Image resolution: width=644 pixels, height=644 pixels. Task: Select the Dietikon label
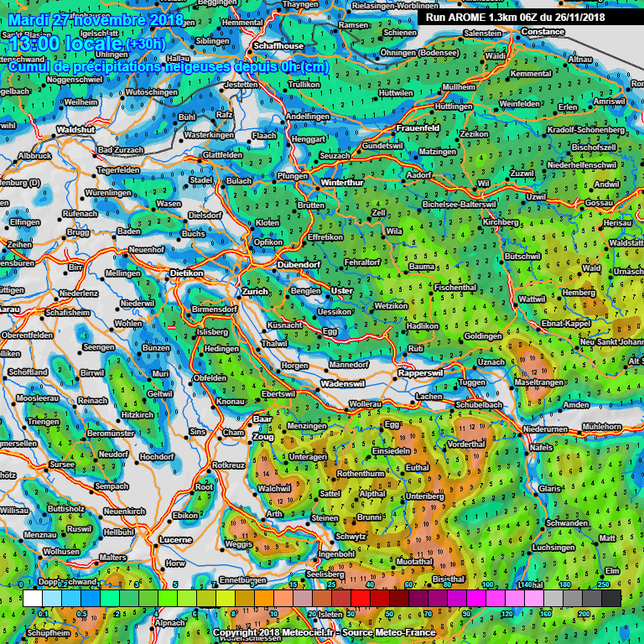tap(186, 273)
